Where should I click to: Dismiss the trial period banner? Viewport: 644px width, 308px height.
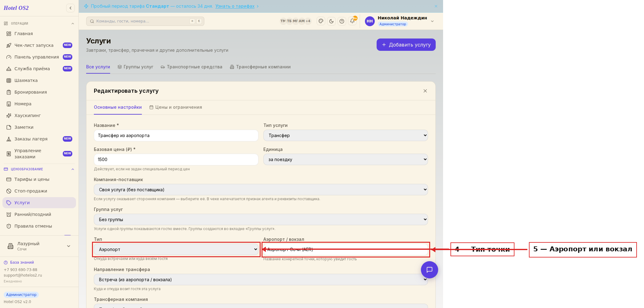[x=436, y=6]
